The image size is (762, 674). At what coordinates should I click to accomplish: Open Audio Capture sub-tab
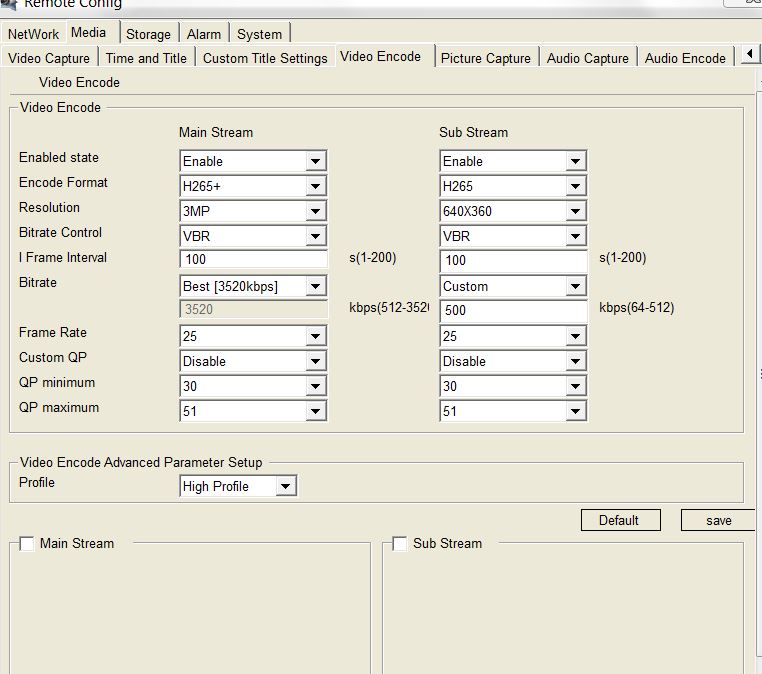[x=588, y=58]
